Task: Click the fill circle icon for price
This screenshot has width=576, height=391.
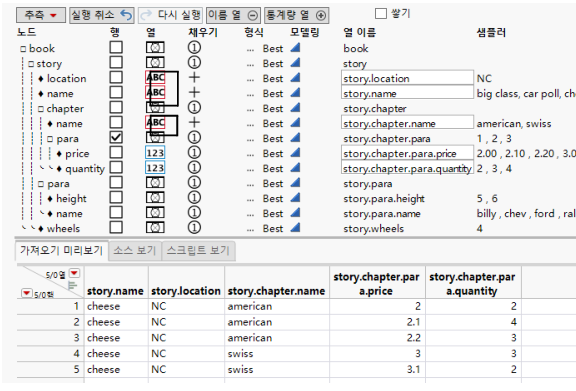Action: tap(194, 153)
